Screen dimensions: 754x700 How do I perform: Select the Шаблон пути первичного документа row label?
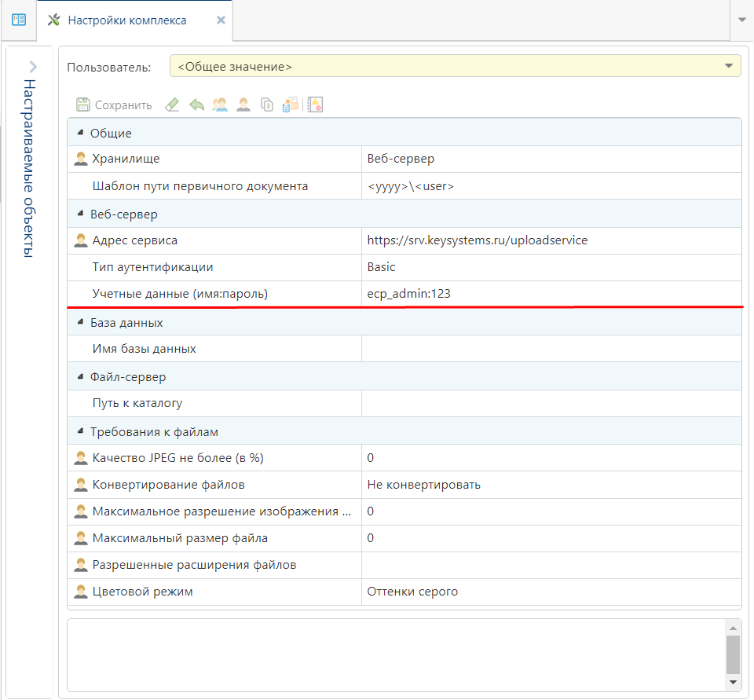[200, 186]
